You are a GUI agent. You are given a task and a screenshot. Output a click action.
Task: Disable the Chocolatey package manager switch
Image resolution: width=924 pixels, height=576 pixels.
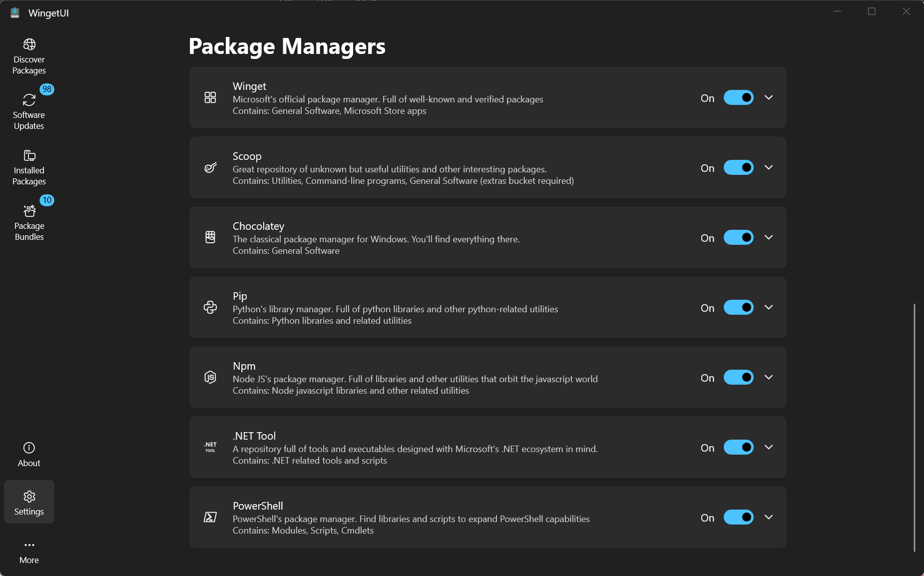[738, 237]
